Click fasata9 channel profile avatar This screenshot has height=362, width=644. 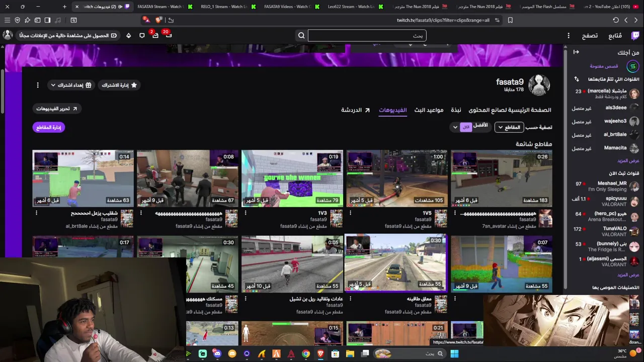pyautogui.click(x=539, y=85)
